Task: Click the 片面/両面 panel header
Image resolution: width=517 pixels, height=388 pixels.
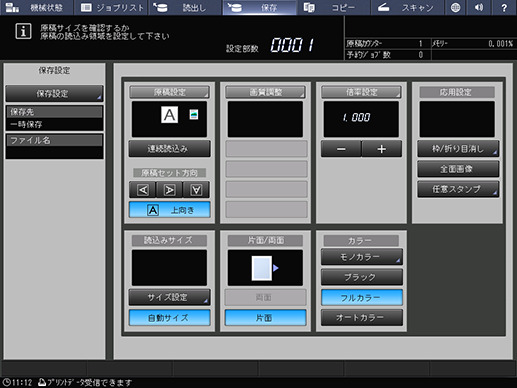Action: point(265,240)
